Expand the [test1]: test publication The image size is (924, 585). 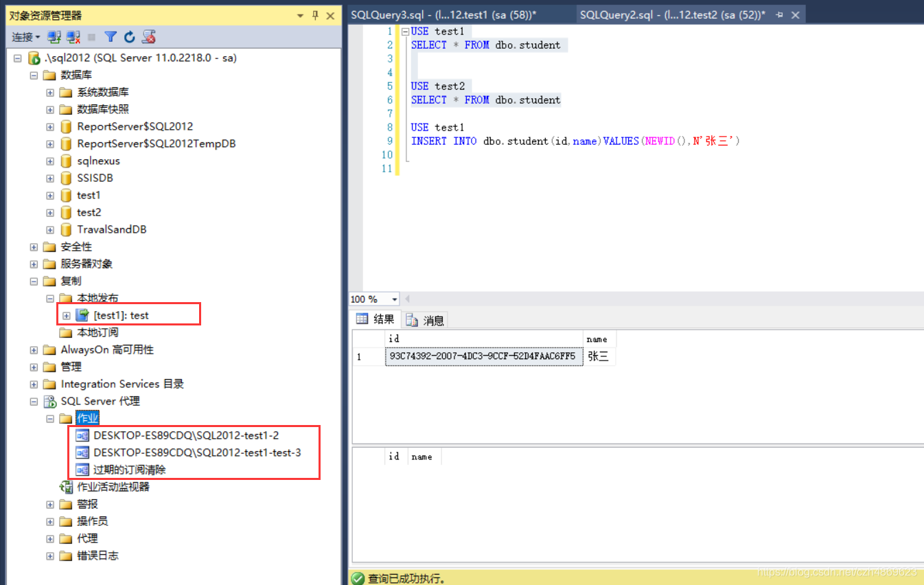[x=67, y=316]
